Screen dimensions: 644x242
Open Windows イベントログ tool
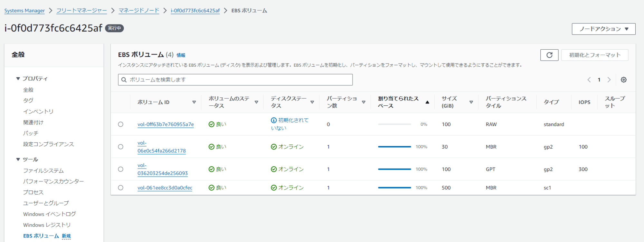click(x=50, y=214)
